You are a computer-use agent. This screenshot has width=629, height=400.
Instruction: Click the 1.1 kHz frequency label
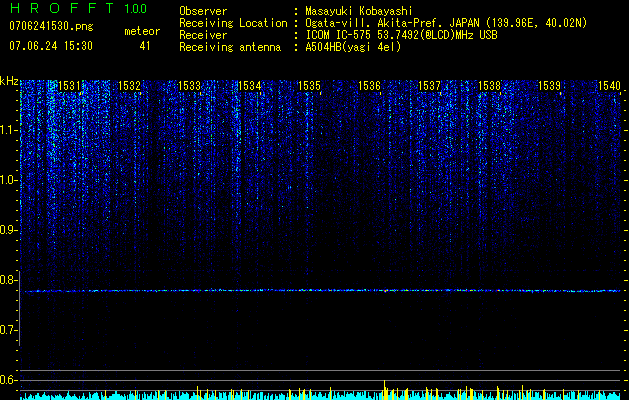click(8, 130)
